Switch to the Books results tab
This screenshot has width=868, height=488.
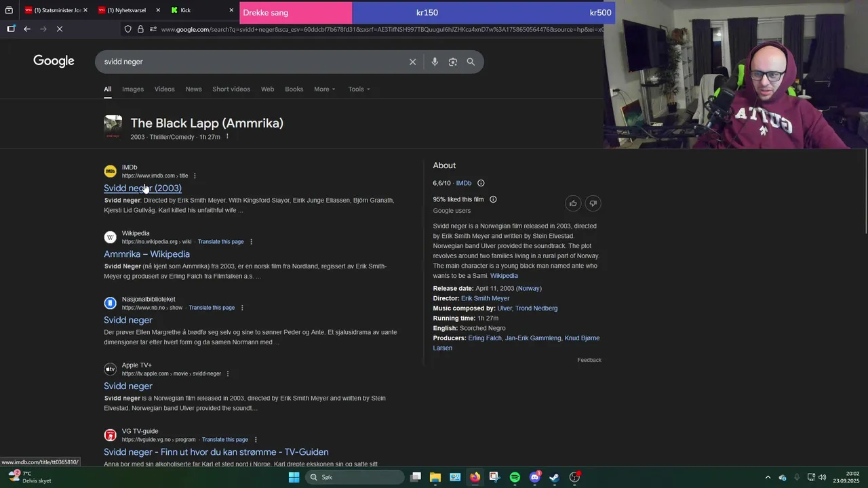294,89
